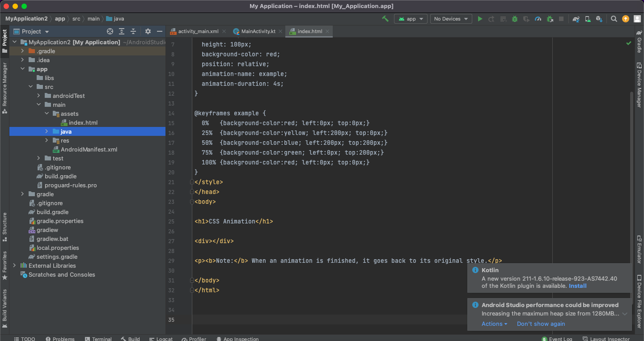Open Project panel gear options
Image resolution: width=644 pixels, height=341 pixels.
point(148,31)
